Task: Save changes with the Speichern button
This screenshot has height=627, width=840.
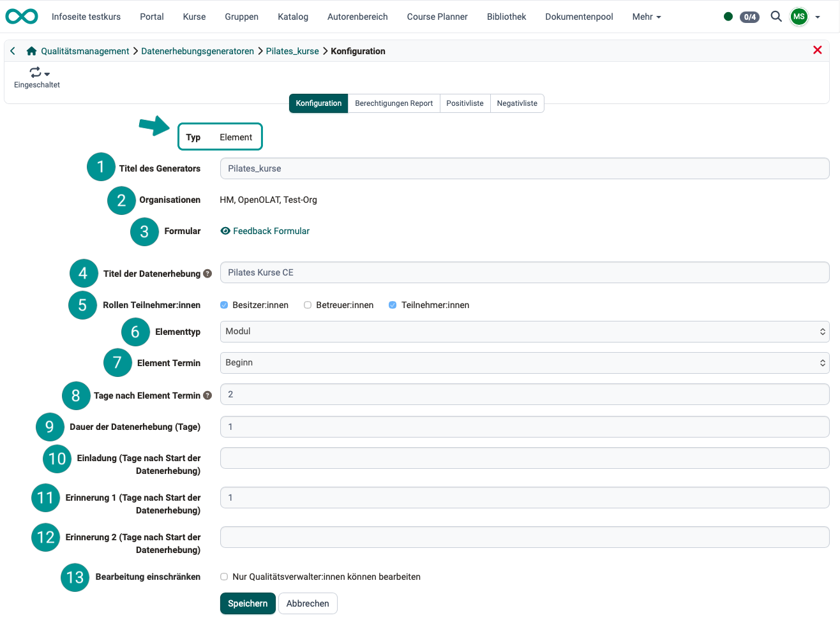Action: click(248, 603)
